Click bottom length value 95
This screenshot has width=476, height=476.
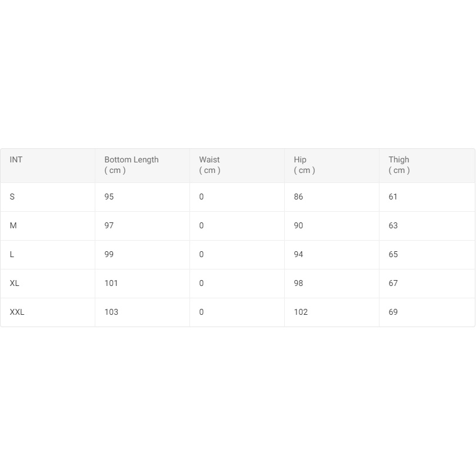point(109,197)
